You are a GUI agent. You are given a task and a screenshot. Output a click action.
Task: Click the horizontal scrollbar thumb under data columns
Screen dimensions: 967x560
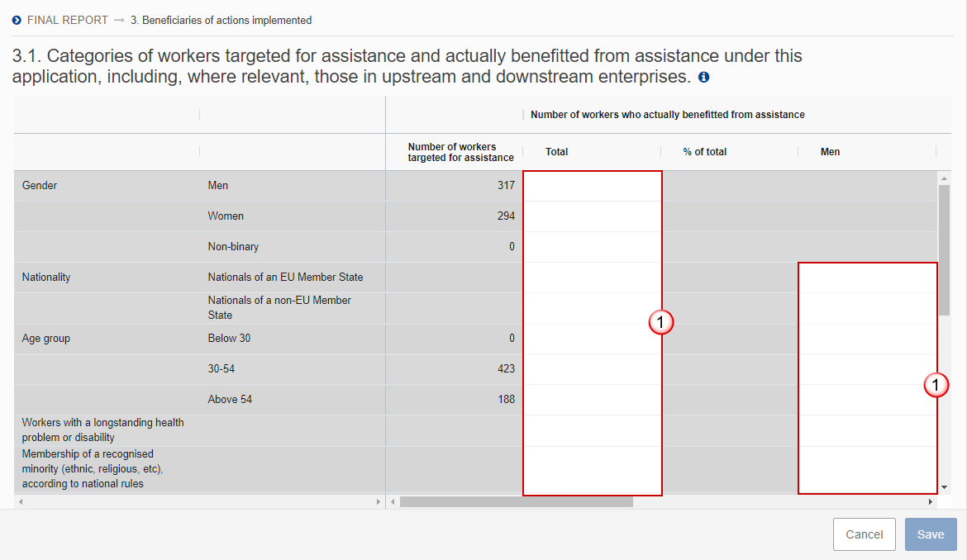point(516,501)
